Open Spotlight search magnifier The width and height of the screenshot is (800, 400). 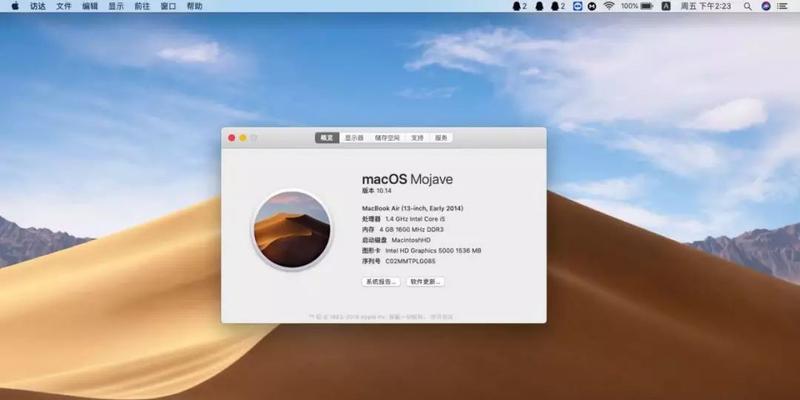tap(747, 6)
